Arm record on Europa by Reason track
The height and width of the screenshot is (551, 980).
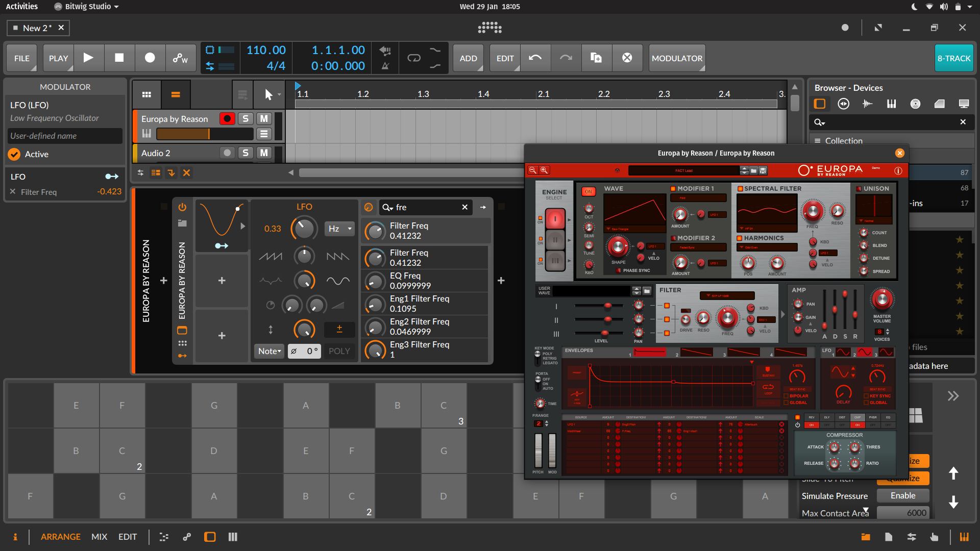pos(227,118)
